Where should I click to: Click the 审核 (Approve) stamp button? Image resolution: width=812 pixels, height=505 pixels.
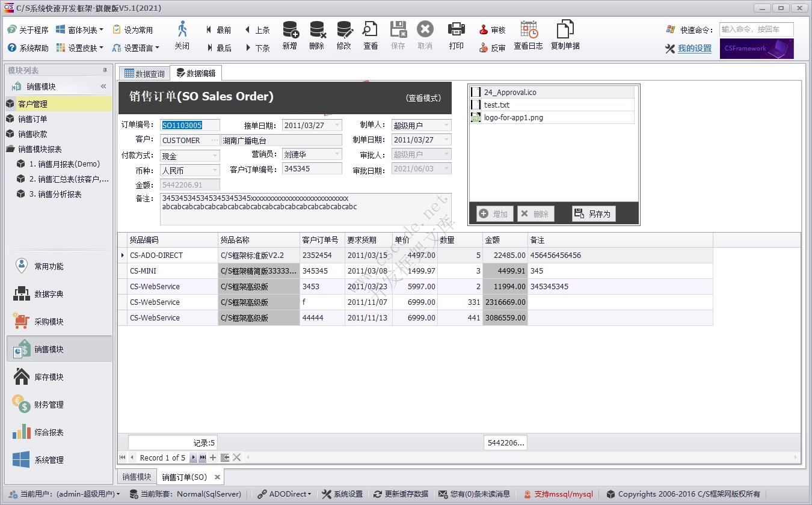click(x=492, y=30)
